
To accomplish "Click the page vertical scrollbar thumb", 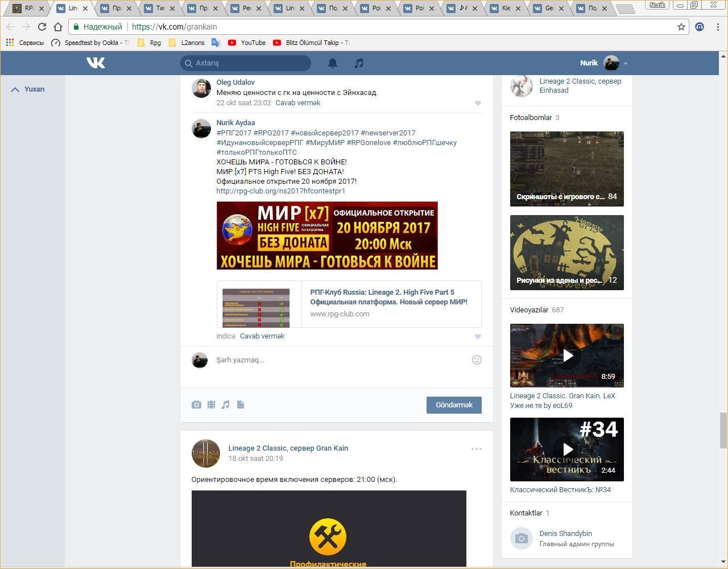I will (723, 430).
